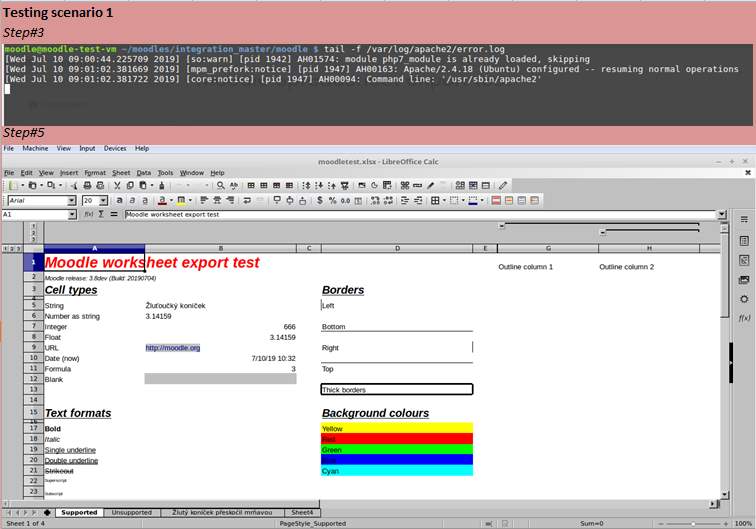The height and width of the screenshot is (529, 756).
Task: Expand the formula bar input line arrow
Action: (722, 214)
